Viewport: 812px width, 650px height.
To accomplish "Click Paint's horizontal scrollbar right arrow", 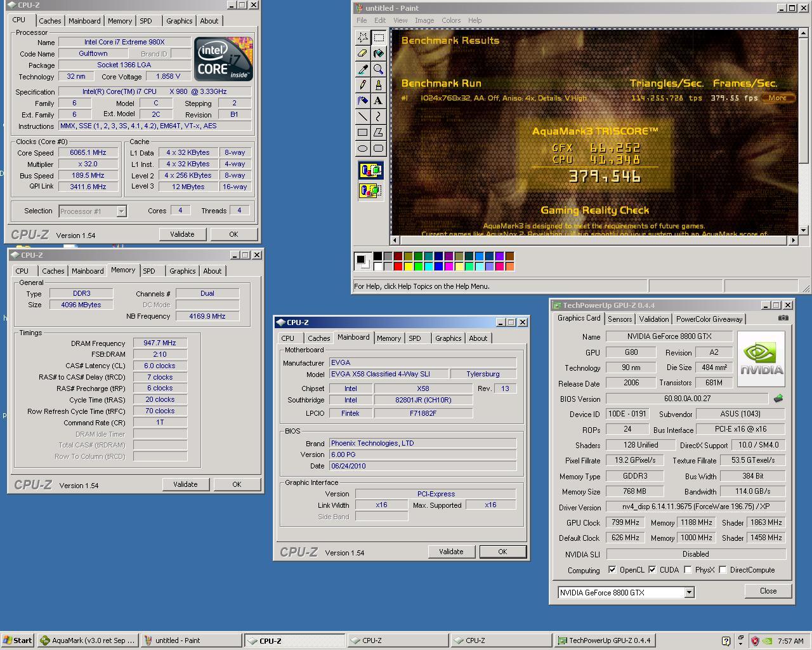I will pyautogui.click(x=793, y=240).
